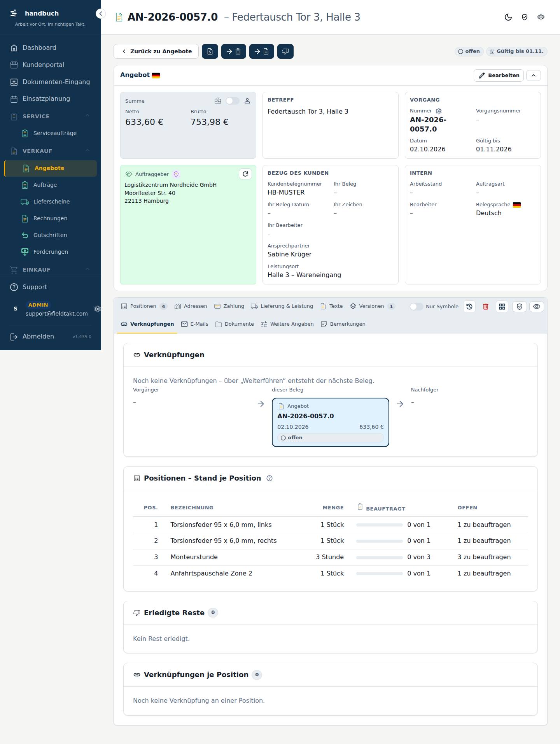Toggle the Summe card switch

coord(233,101)
